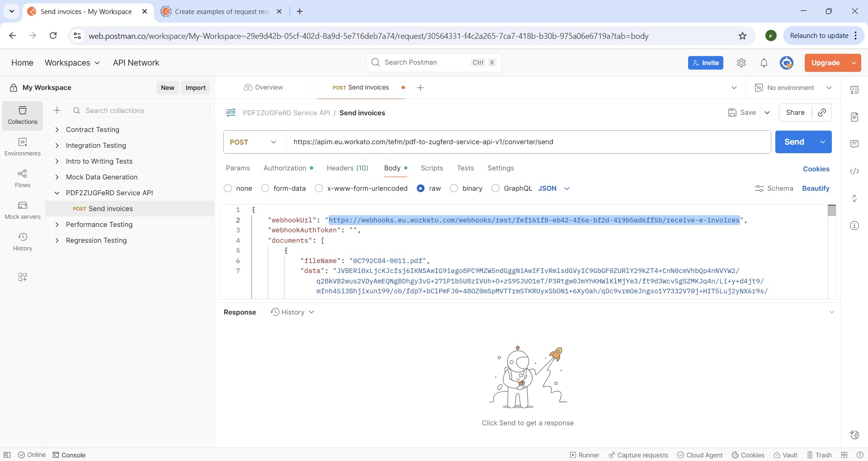Select the binary body type

tap(454, 188)
